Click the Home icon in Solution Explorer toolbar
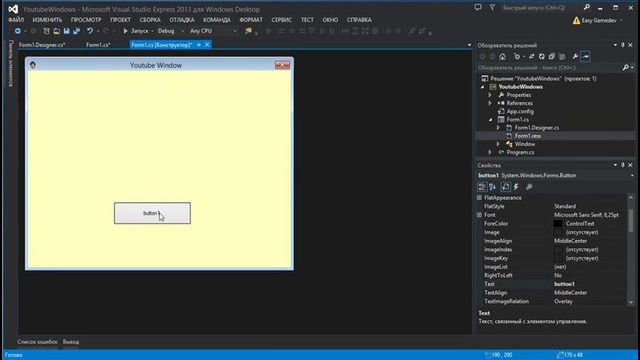Image resolution: width=640 pixels, height=360 pixels. click(502, 56)
